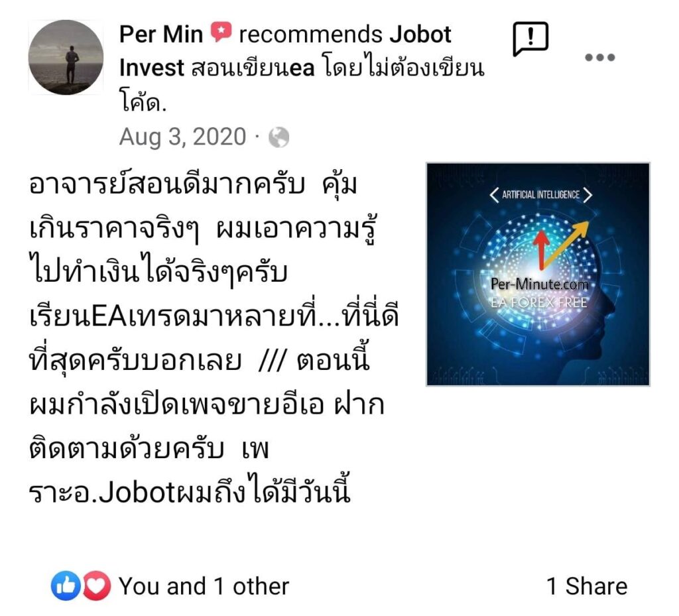Click left chevron beside Artificial Intelligence

tap(494, 195)
